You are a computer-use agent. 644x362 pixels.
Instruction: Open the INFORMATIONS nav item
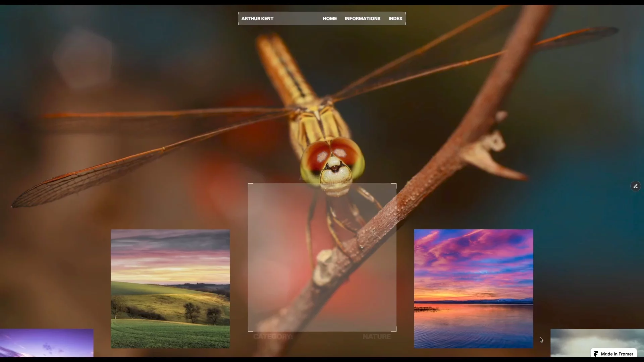362,18
